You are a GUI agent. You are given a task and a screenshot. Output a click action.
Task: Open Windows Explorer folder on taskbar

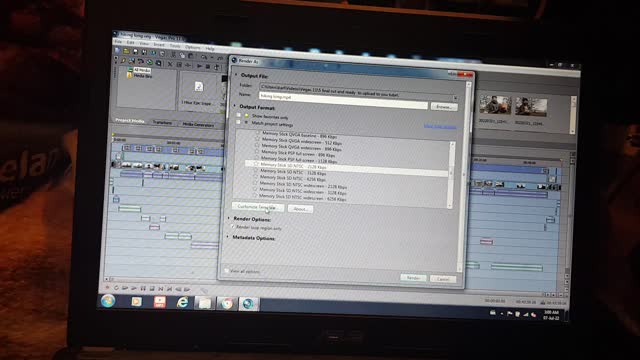[204, 303]
